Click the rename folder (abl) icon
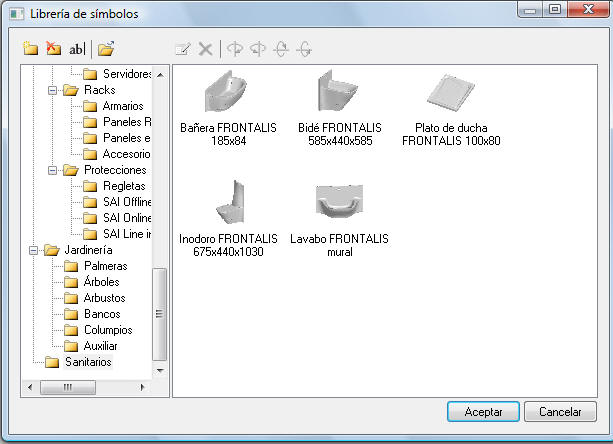This screenshot has height=444, width=613. (77, 49)
